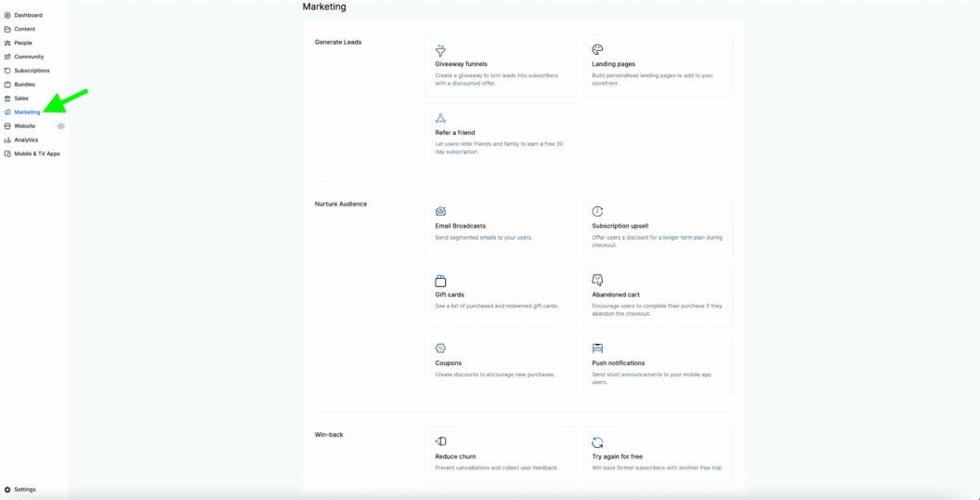Click 'Win back former subscribers' description text
The image size is (980, 500).
657,467
